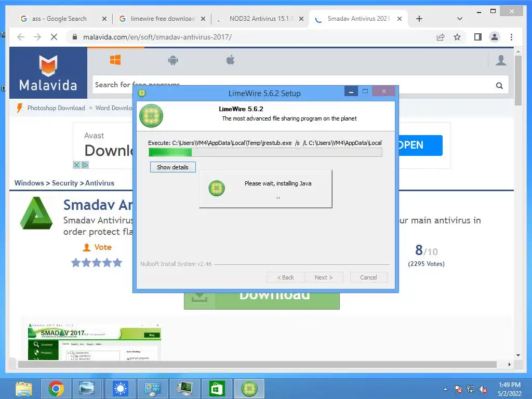Close the NOD32 Antivirus tab

coord(301,19)
